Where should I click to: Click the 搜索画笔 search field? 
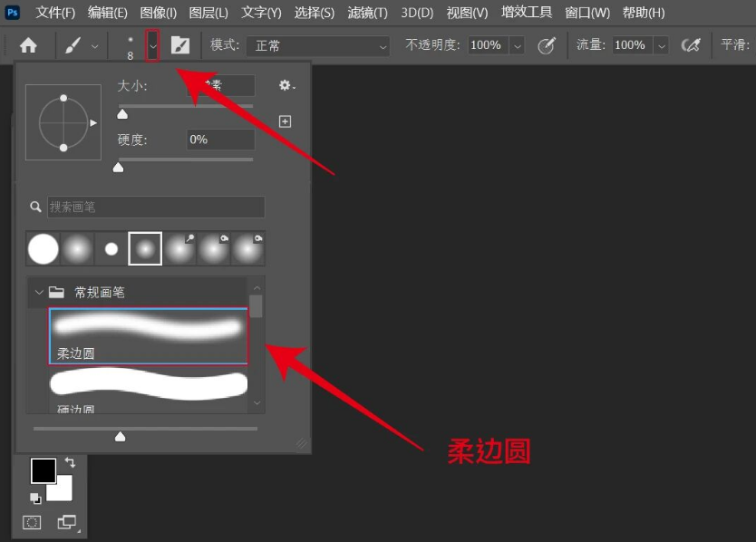156,207
